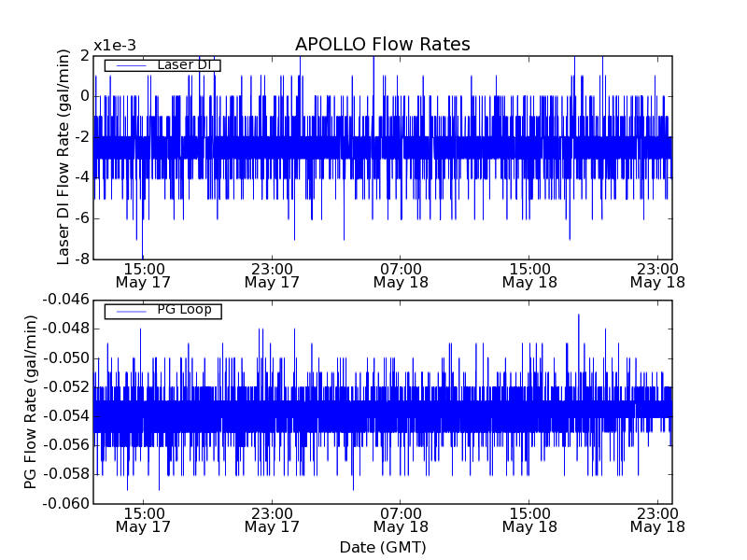The image size is (747, 560).
Task: Click the PG Flow Rate y-axis label
Action: click(32, 401)
